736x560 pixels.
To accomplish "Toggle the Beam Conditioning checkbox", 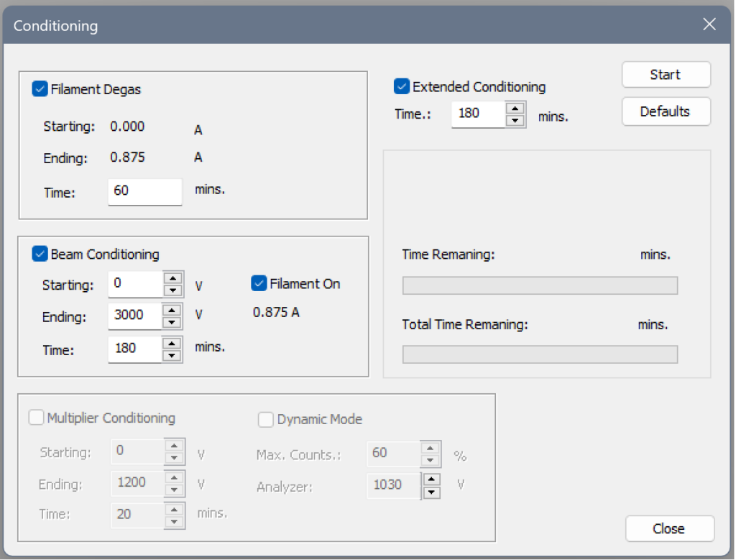I will [x=38, y=253].
